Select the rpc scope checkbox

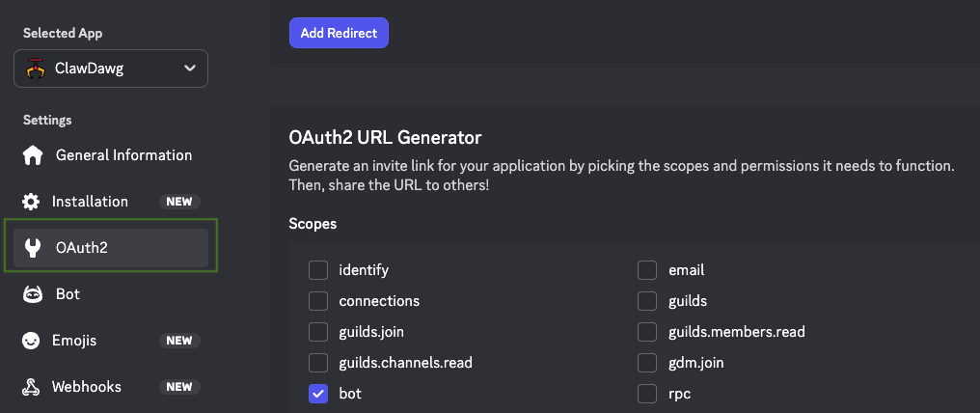pos(647,394)
